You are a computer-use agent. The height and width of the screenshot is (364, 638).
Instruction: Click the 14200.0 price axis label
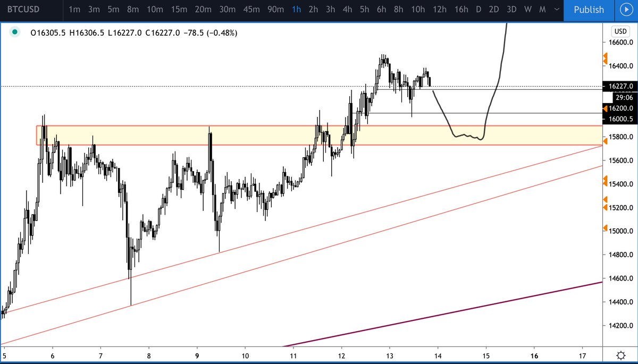click(x=620, y=325)
